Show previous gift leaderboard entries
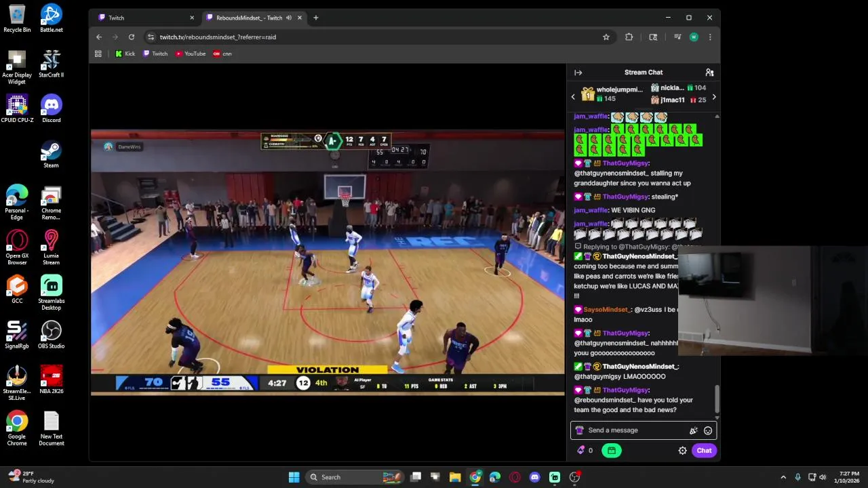 tap(573, 98)
